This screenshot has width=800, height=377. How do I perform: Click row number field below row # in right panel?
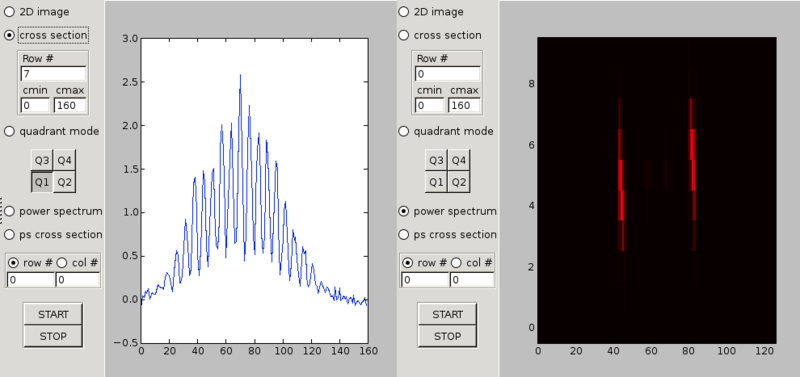pos(424,280)
